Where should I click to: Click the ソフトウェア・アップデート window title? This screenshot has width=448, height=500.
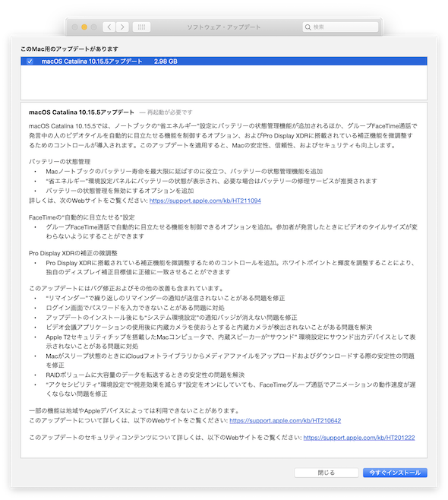[x=224, y=27]
